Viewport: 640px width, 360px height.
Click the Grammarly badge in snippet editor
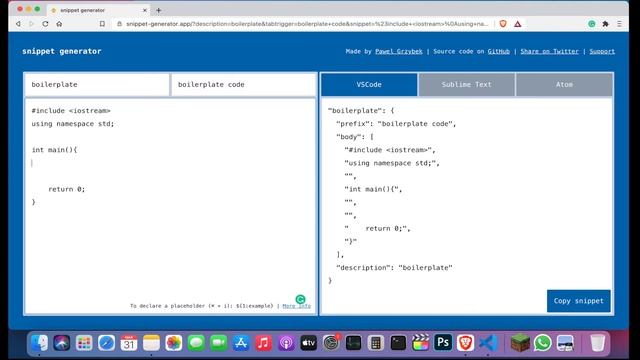tap(300, 300)
